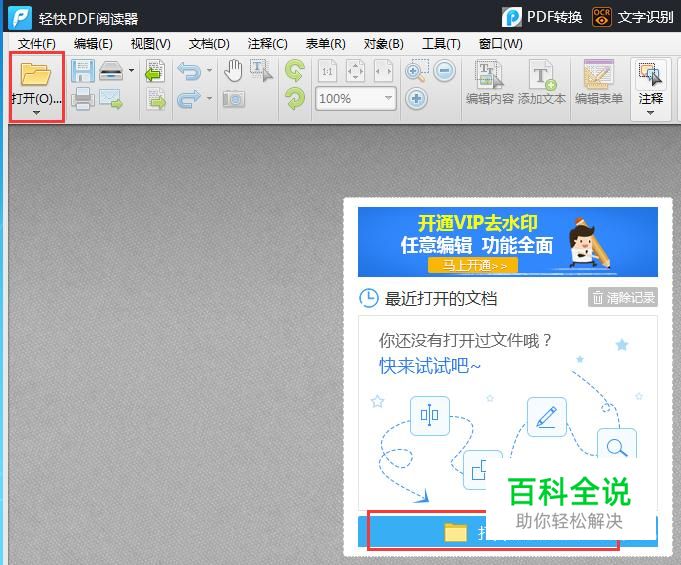Click the Zoom in plus icon
Screen dimensions: 681x565
click(416, 99)
